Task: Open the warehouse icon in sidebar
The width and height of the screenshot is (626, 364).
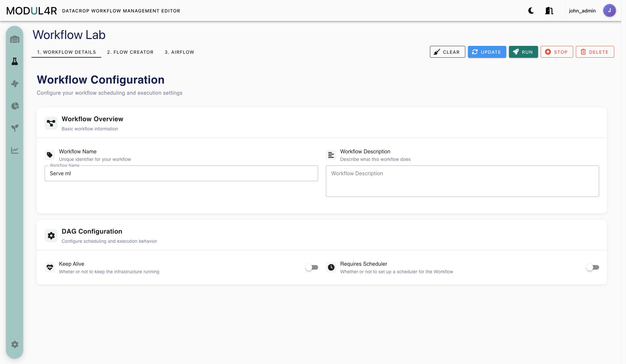Action: pyautogui.click(x=15, y=40)
